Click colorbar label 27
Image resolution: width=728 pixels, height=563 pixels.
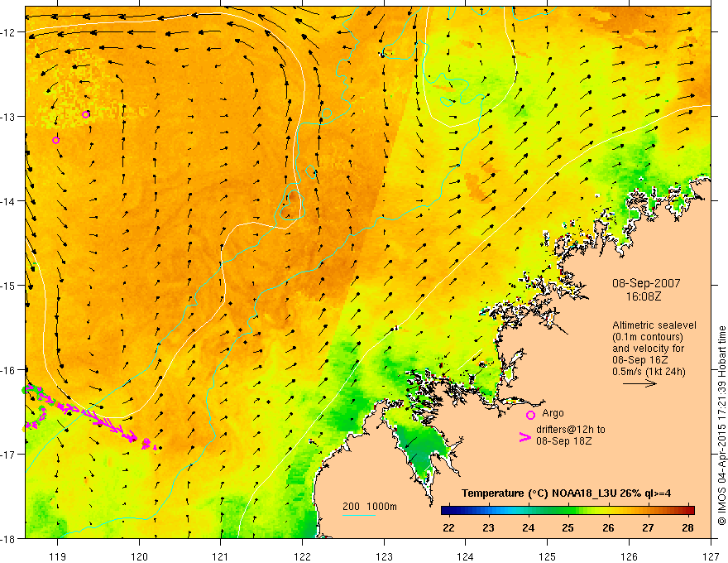[x=648, y=527]
